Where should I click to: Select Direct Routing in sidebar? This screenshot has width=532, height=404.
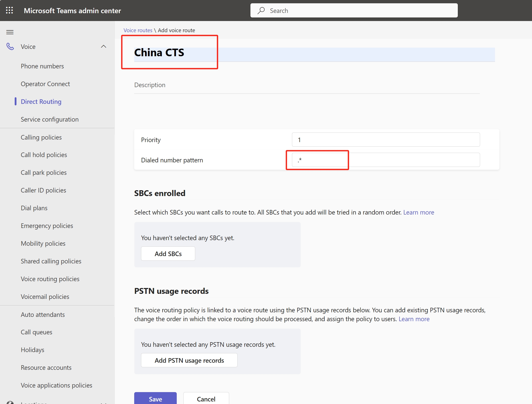[x=41, y=102]
